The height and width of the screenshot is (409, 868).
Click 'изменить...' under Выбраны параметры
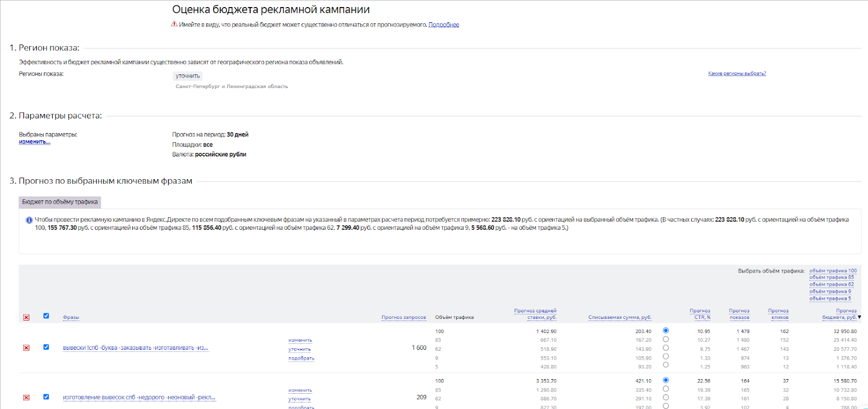(x=35, y=142)
